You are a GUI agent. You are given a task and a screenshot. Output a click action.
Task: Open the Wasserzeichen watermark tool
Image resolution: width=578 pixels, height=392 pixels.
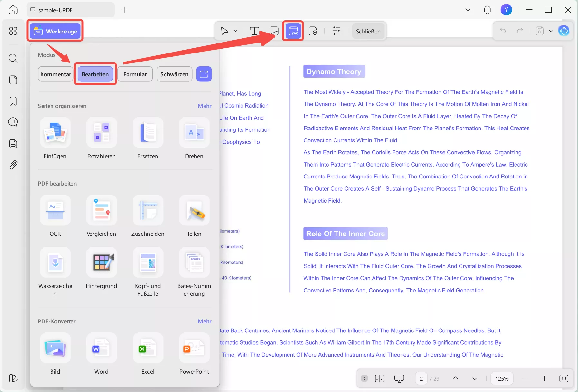(x=55, y=263)
